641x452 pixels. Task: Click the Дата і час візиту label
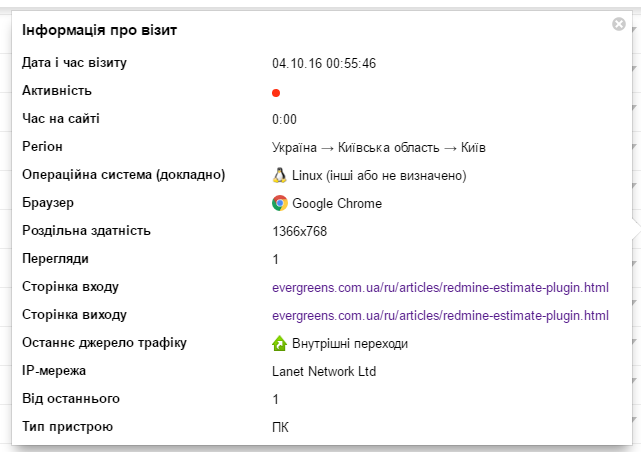coord(74,63)
